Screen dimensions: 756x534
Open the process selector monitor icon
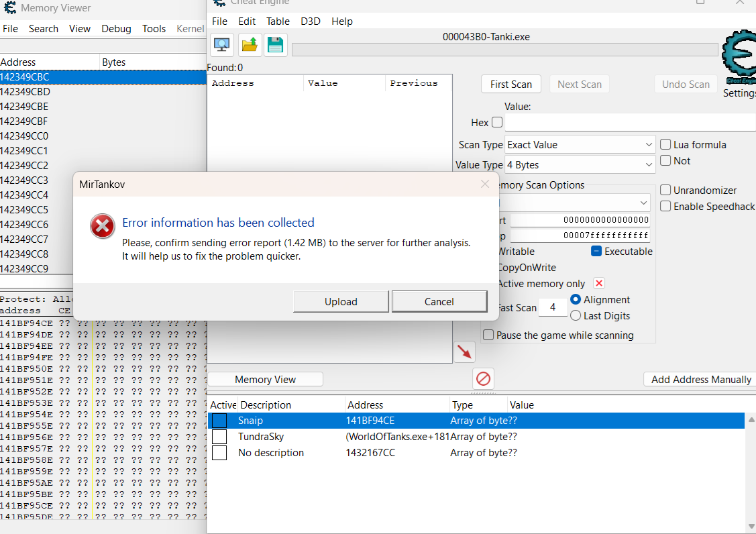(x=222, y=46)
